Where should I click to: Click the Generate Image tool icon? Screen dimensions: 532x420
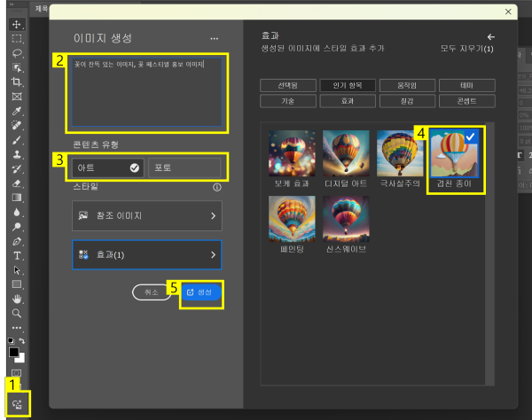17,404
